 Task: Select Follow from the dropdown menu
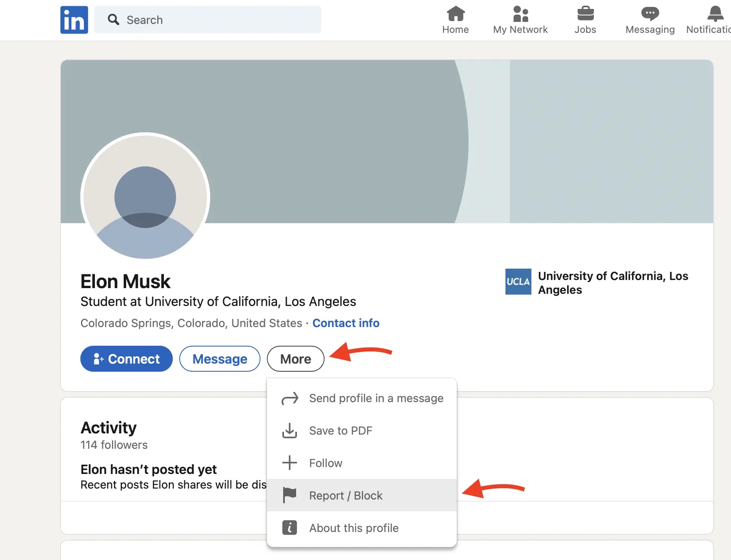[x=325, y=463]
